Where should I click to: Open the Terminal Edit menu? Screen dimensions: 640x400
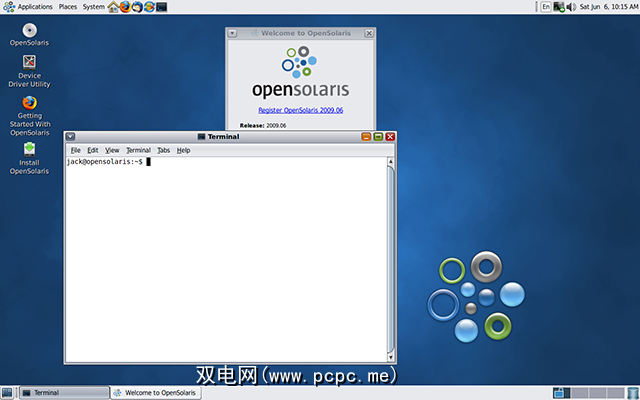pyautogui.click(x=93, y=150)
